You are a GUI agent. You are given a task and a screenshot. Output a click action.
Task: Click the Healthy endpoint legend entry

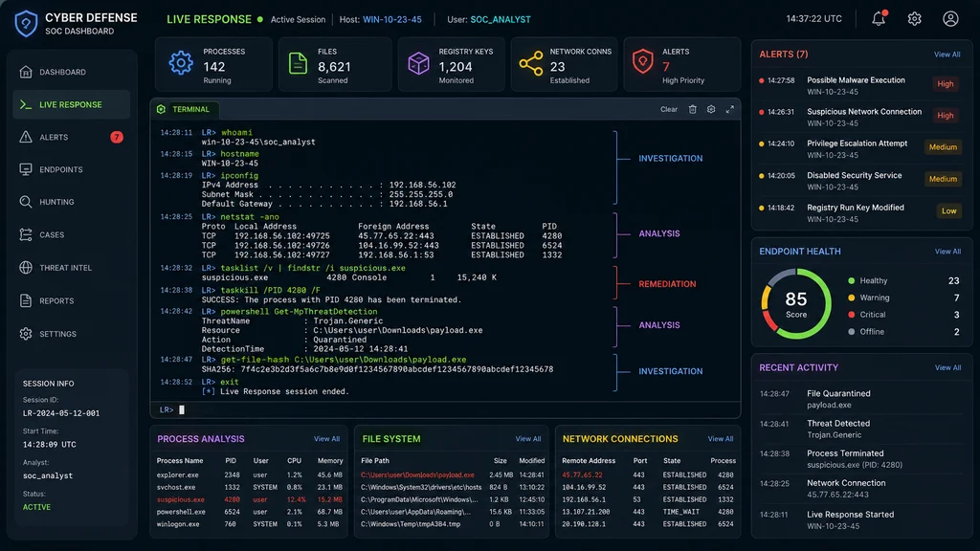(x=903, y=281)
